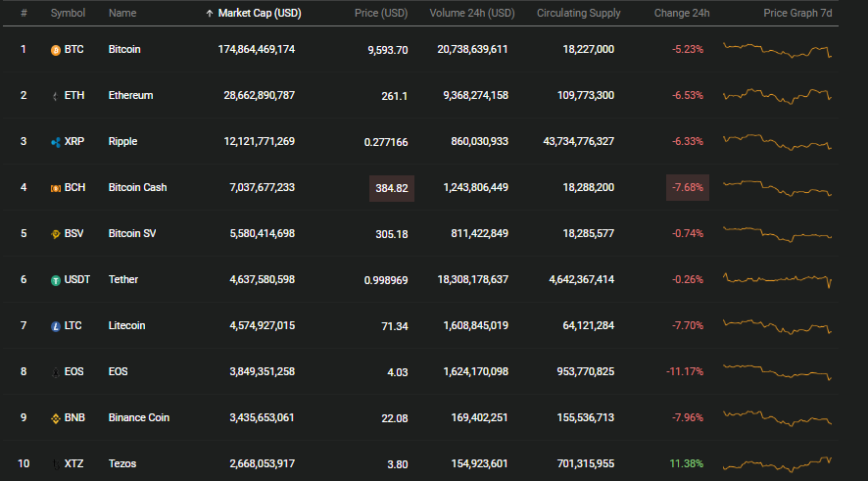Open the Bitcoin name link
This screenshot has height=481, width=868.
(124, 49)
